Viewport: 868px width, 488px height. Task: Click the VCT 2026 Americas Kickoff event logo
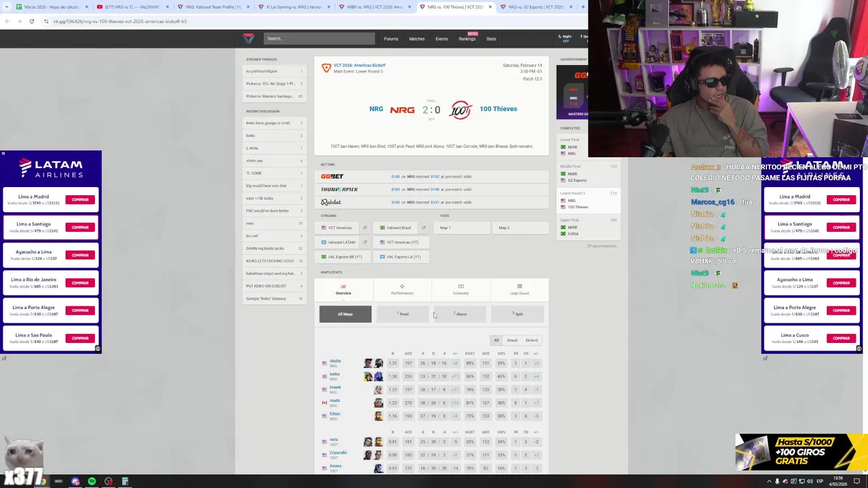click(x=326, y=68)
